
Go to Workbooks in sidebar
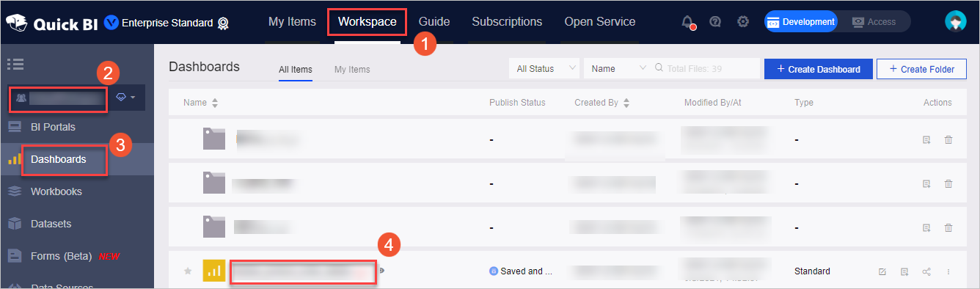pyautogui.click(x=56, y=191)
